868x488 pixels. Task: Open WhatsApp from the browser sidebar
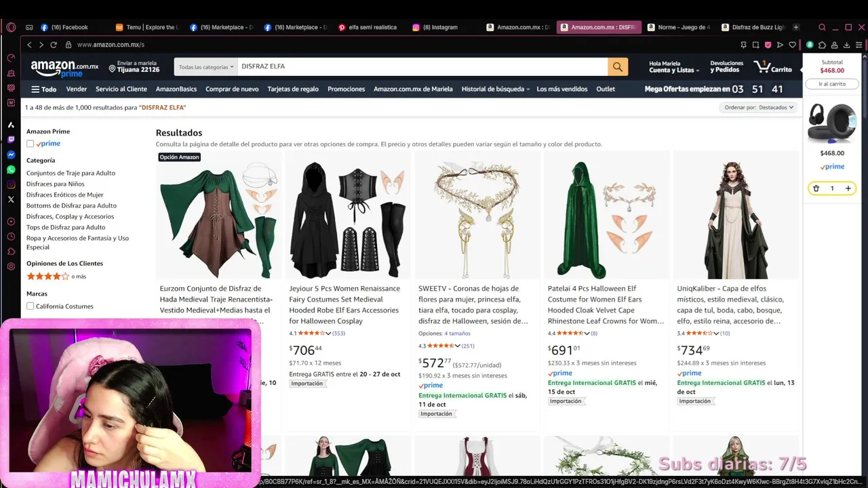[11, 169]
